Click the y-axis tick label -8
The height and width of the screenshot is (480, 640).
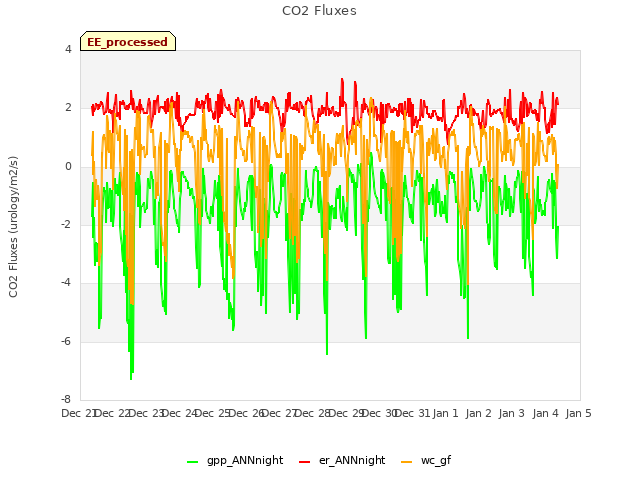coord(66,400)
